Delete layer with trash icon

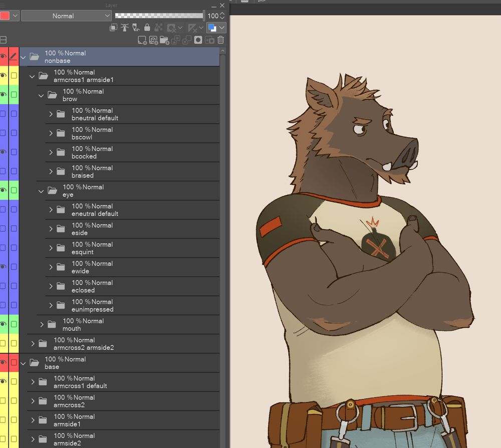tap(221, 40)
